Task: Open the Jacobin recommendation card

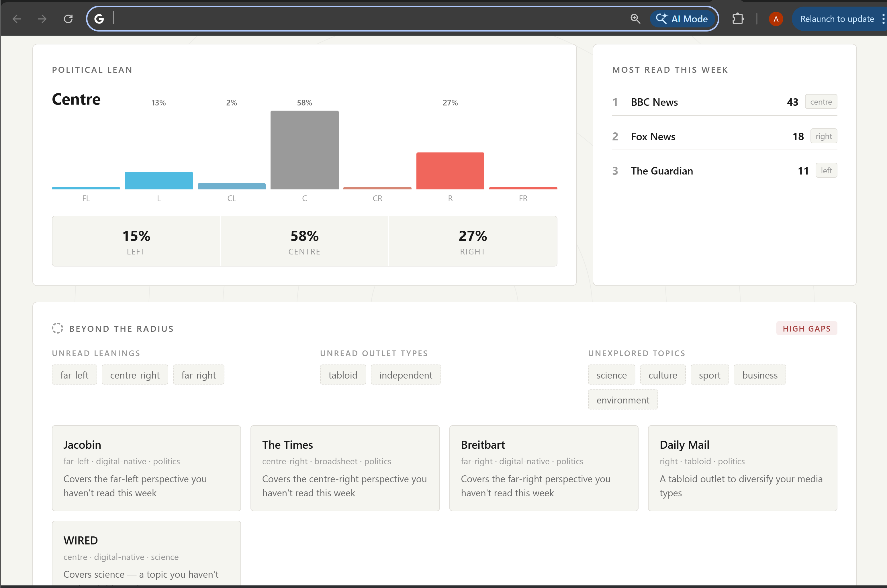Action: (x=146, y=468)
